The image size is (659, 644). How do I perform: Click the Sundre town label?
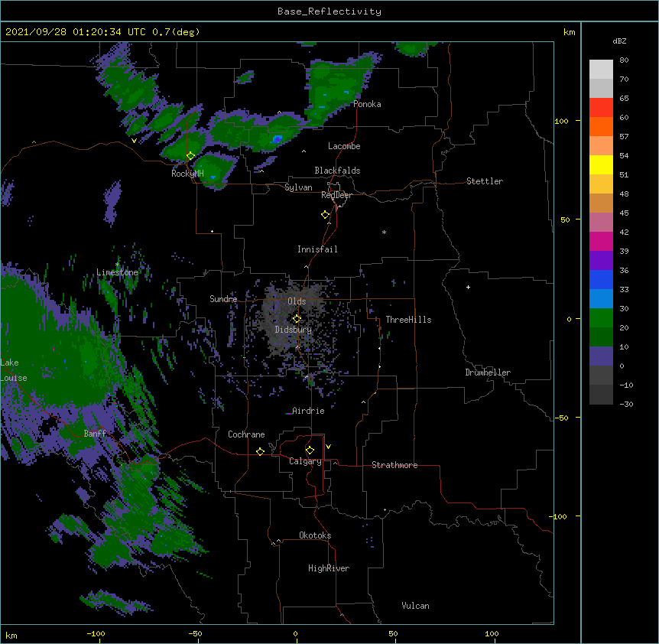(223, 299)
